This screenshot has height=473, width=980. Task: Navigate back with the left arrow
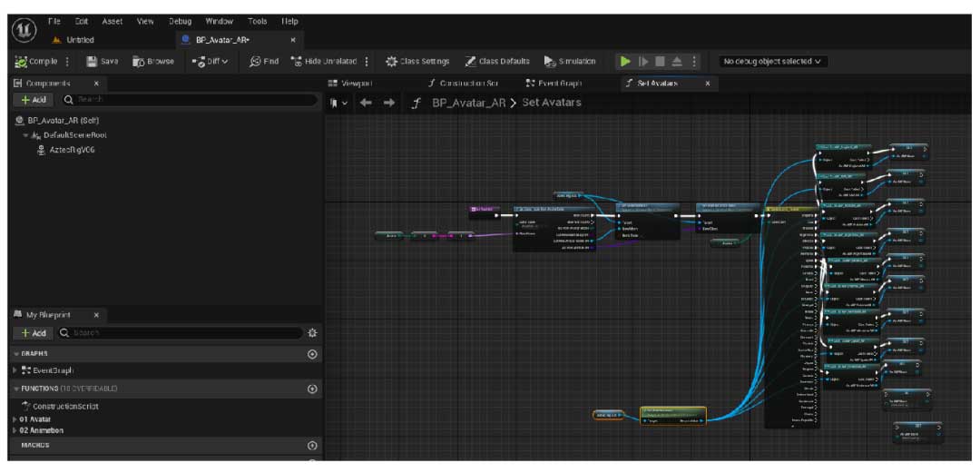[x=367, y=103]
